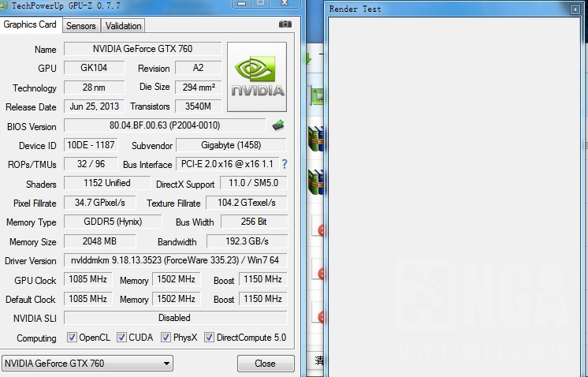588x377 pixels.
Task: Click the Shaders value 1152 Unified
Action: [107, 183]
